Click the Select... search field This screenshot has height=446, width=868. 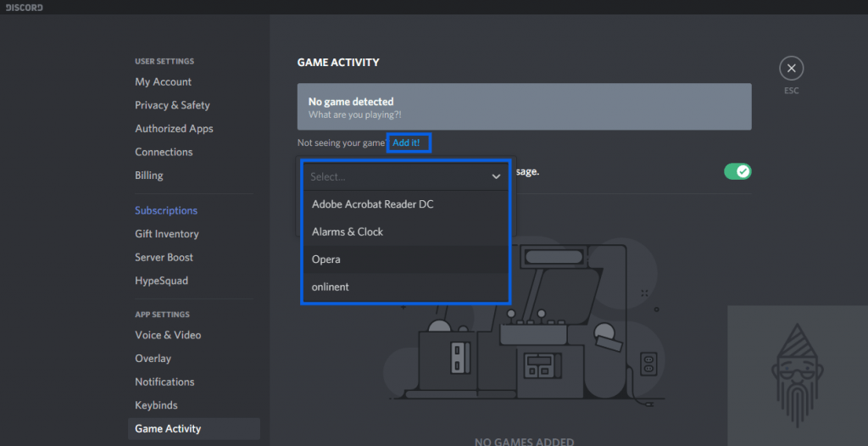click(405, 176)
